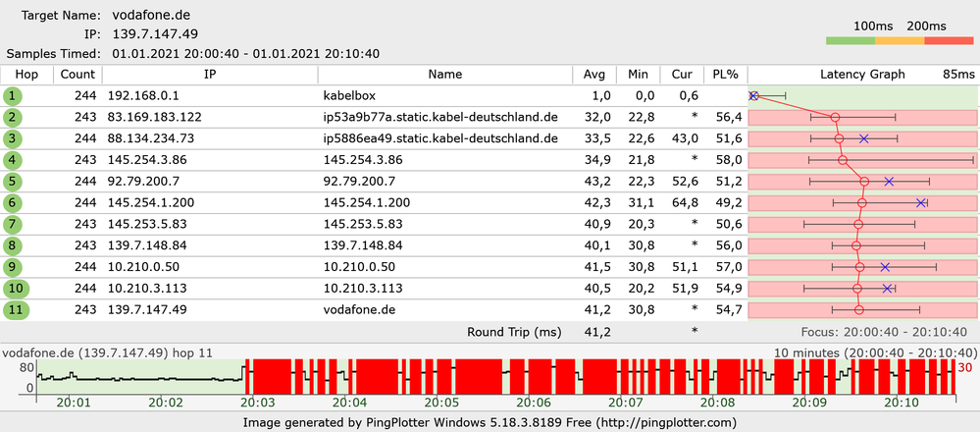Click the 20:01 timeline marker

click(72, 402)
